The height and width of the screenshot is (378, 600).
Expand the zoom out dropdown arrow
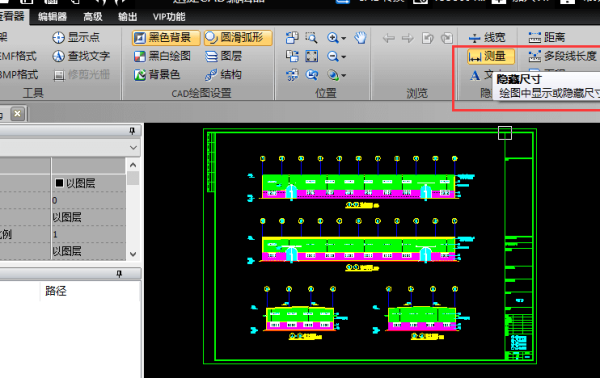tap(344, 57)
